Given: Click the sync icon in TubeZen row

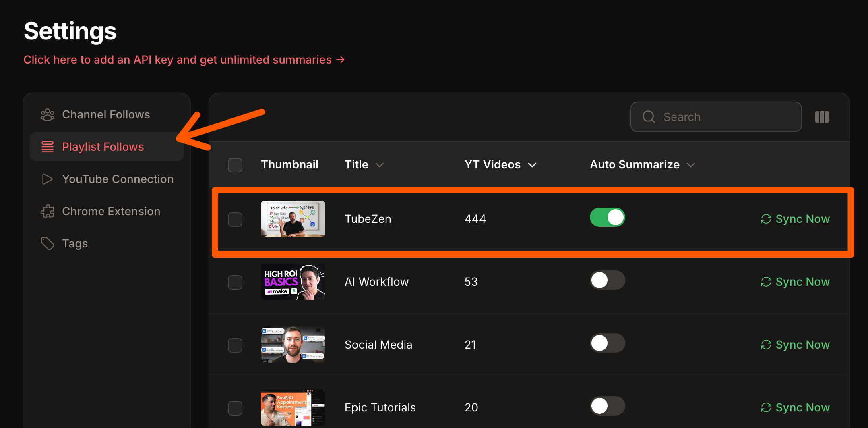Looking at the screenshot, I should coord(766,219).
